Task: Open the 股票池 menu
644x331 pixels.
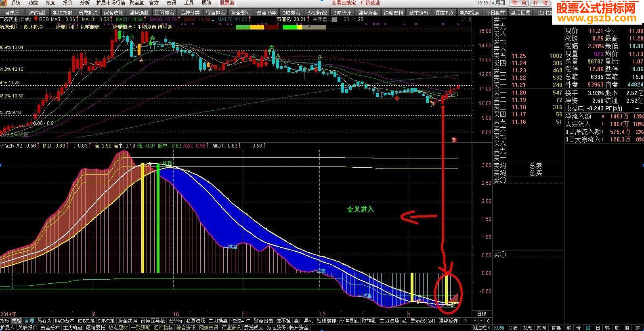Action: [x=227, y=3]
